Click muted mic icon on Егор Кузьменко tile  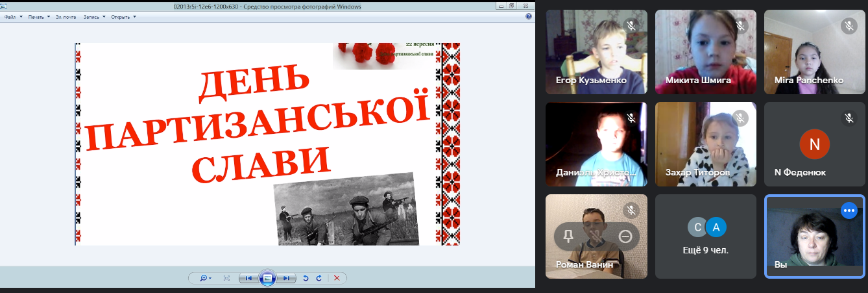630,26
